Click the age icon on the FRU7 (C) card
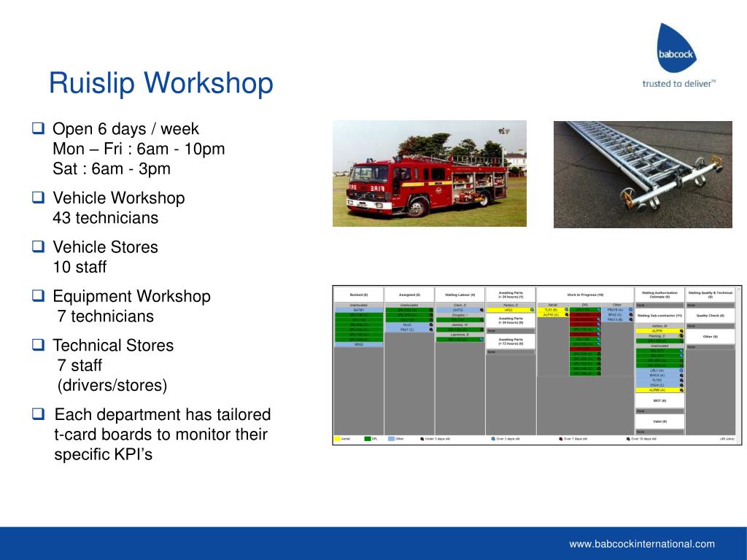This screenshot has height=560, width=747. [x=430, y=330]
